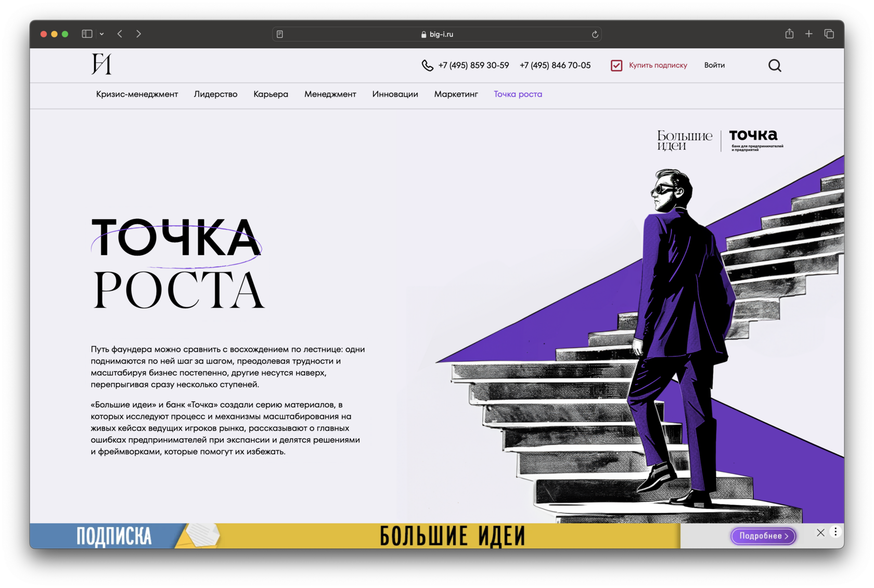The image size is (874, 588).
Task: Click the red checkmark subscription icon
Action: point(616,66)
